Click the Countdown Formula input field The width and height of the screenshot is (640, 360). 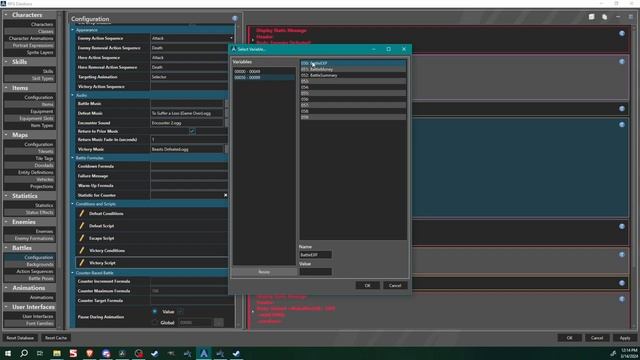[x=189, y=166]
